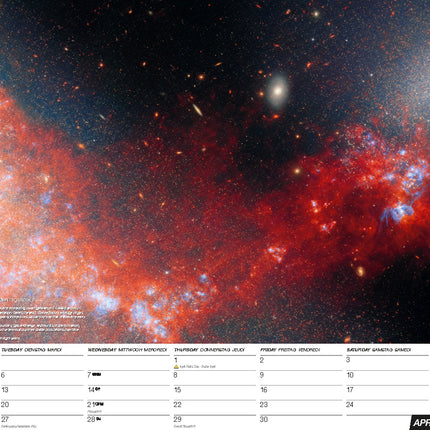
Task: Select date 13 in Tuesday column
Action: 5,390
